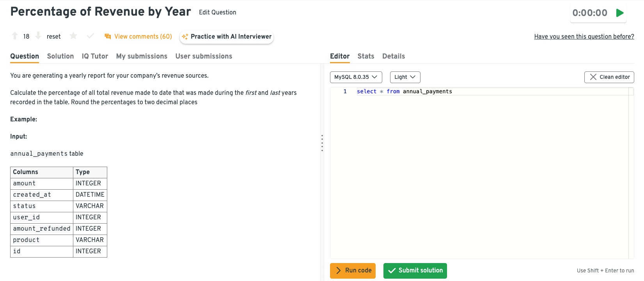Bookmark question with star icon

click(73, 36)
